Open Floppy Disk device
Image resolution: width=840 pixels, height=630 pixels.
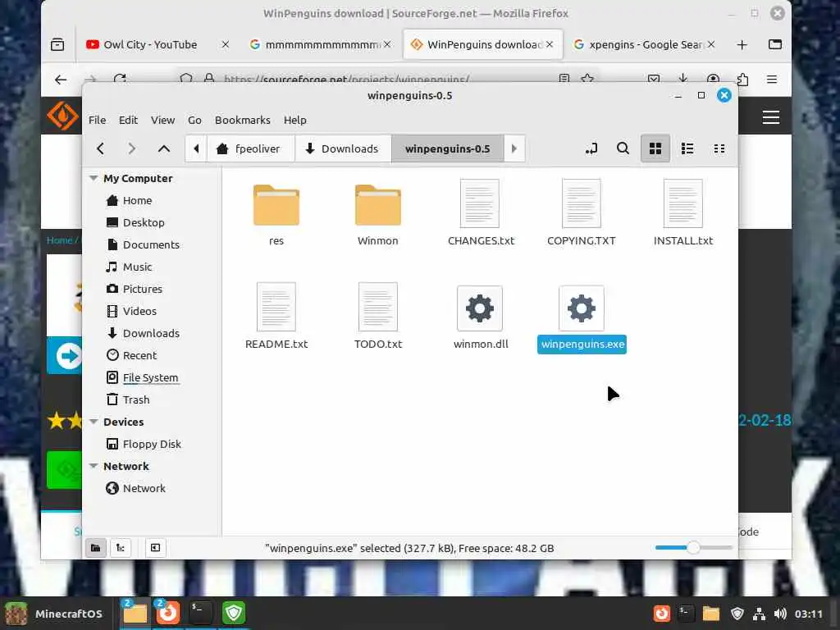152,444
